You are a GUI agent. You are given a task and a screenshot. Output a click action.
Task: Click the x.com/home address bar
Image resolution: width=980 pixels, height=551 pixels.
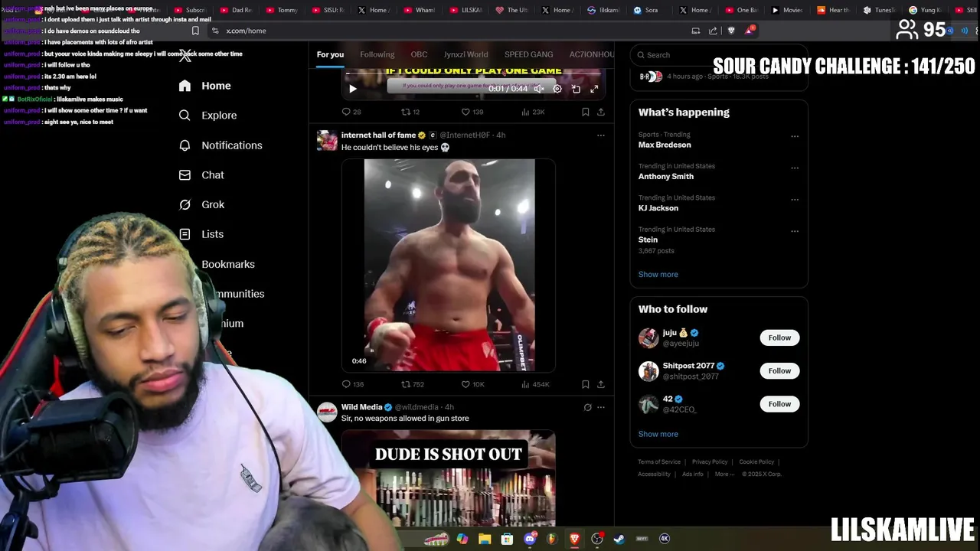(452, 31)
